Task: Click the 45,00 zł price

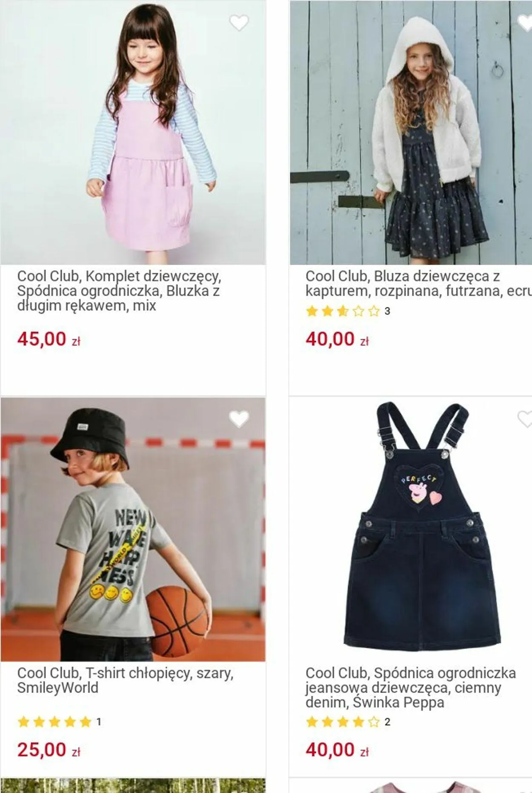Action: pyautogui.click(x=49, y=339)
